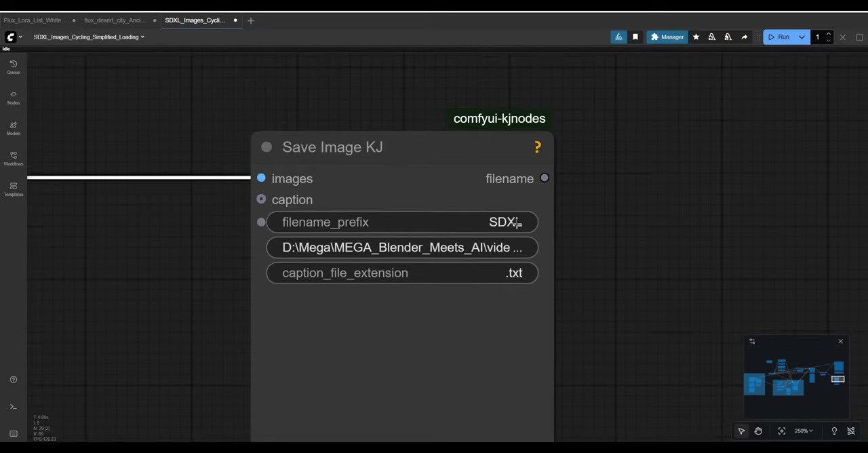Click the comfyui-kjnodes badge label
The image size is (868, 453).
tap(500, 119)
